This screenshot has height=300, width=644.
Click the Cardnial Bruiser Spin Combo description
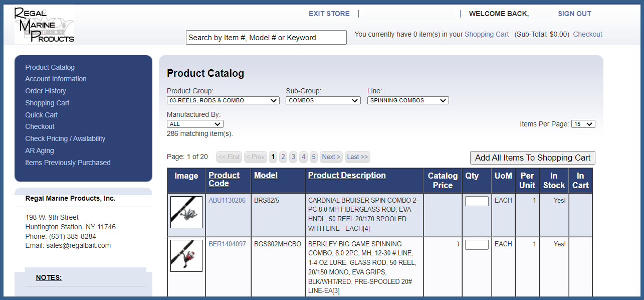(363, 214)
